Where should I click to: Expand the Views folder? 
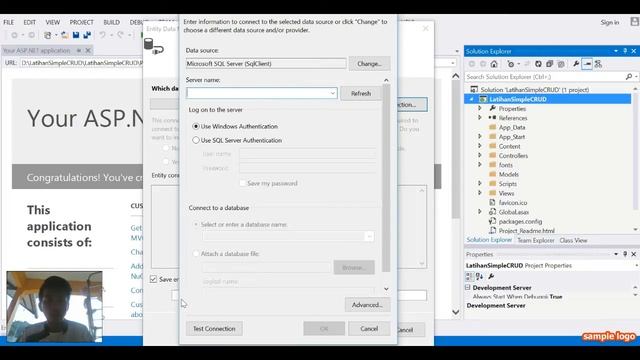click(x=480, y=193)
